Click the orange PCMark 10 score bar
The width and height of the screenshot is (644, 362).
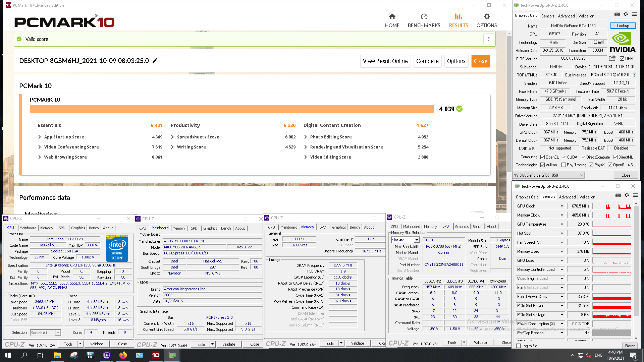tap(232, 109)
